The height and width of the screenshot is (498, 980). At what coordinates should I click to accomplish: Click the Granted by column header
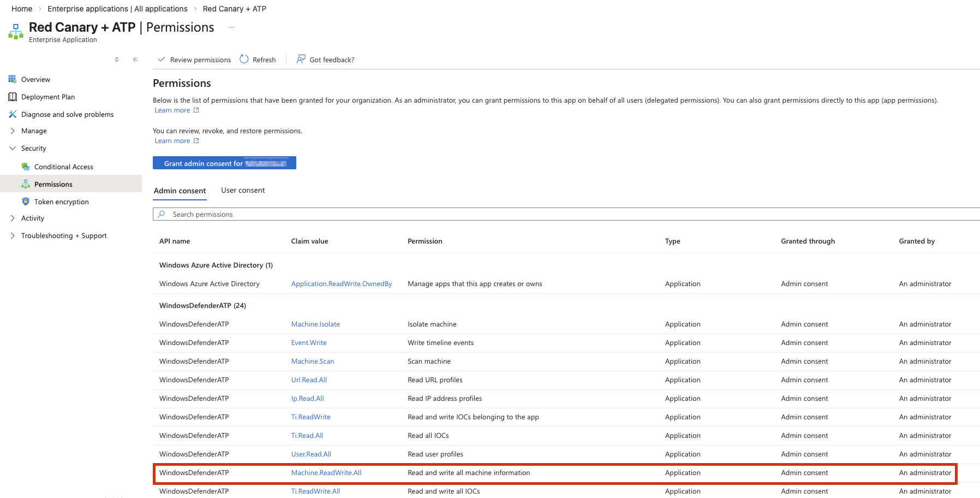click(917, 241)
